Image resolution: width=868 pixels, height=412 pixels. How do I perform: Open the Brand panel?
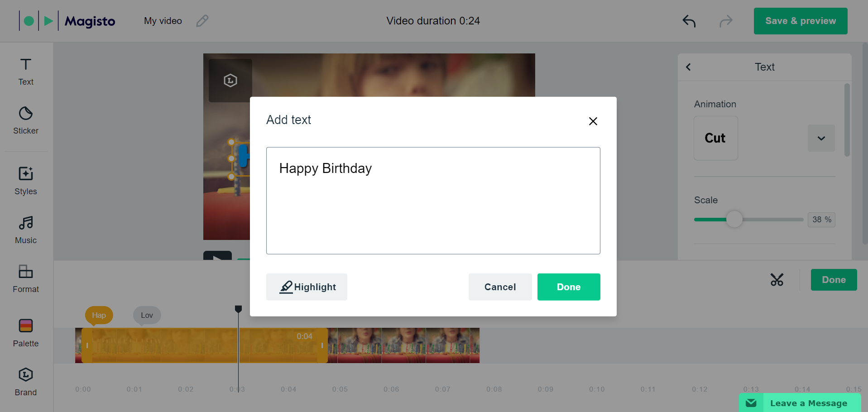(26, 382)
